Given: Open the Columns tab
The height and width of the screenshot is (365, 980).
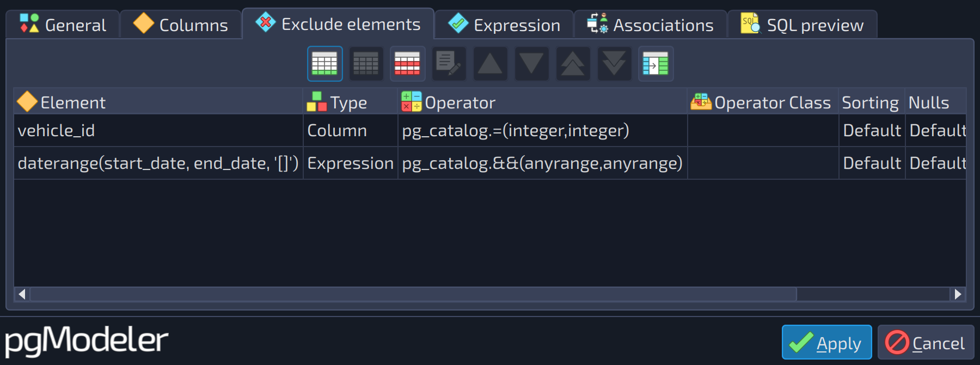Looking at the screenshot, I should [181, 25].
